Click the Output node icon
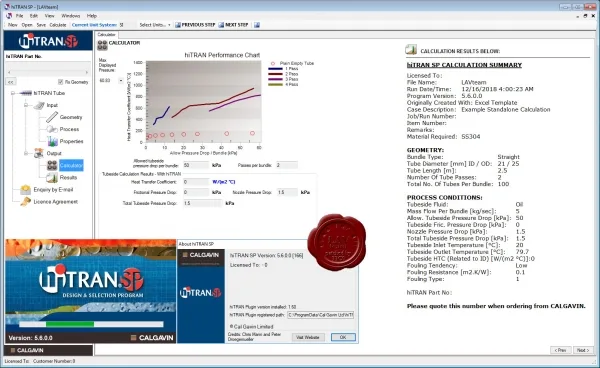Viewport: 600px width, 368px height. click(x=39, y=153)
